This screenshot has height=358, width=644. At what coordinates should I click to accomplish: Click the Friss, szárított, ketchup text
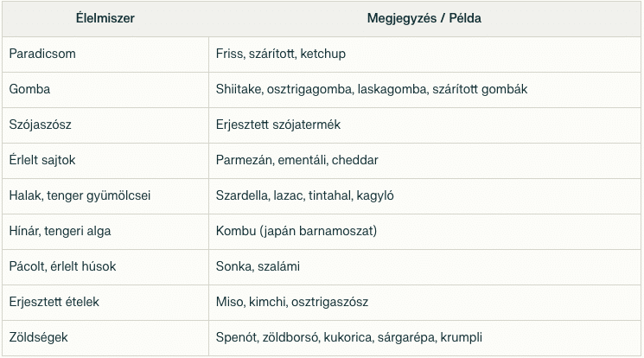pos(281,54)
